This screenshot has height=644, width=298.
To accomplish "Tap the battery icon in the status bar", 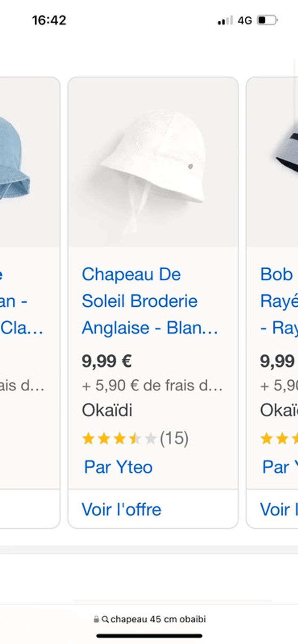I will (267, 20).
